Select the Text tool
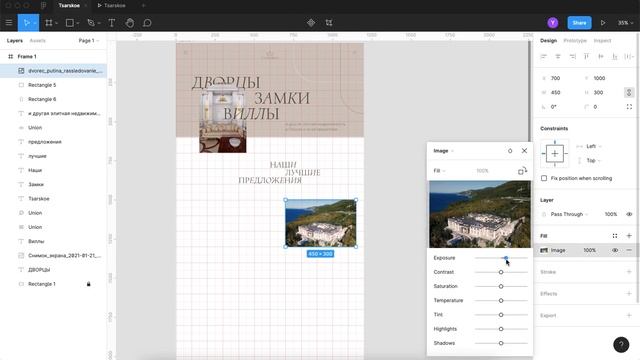The width and height of the screenshot is (640, 360). pyautogui.click(x=111, y=23)
